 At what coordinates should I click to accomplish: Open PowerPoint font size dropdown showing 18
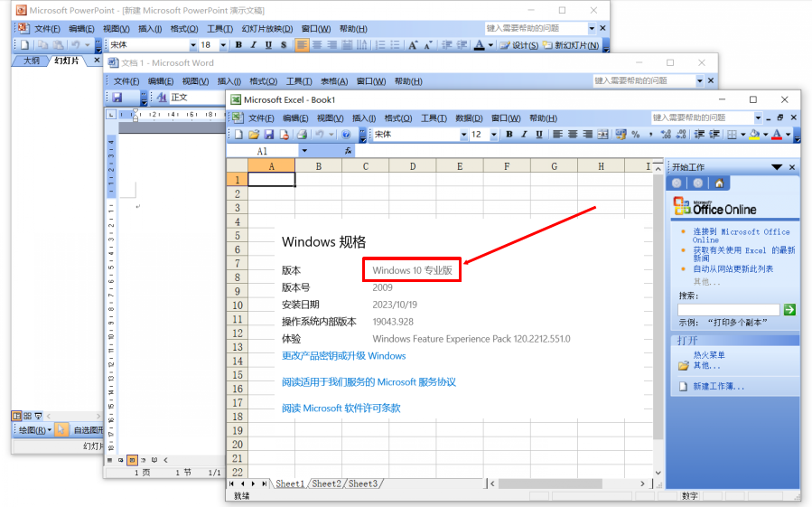pos(223,45)
